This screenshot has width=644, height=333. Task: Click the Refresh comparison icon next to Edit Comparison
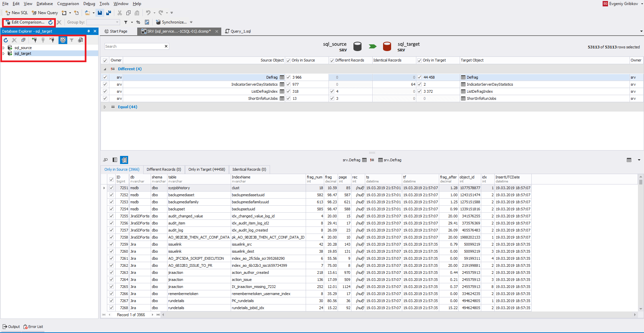point(50,22)
